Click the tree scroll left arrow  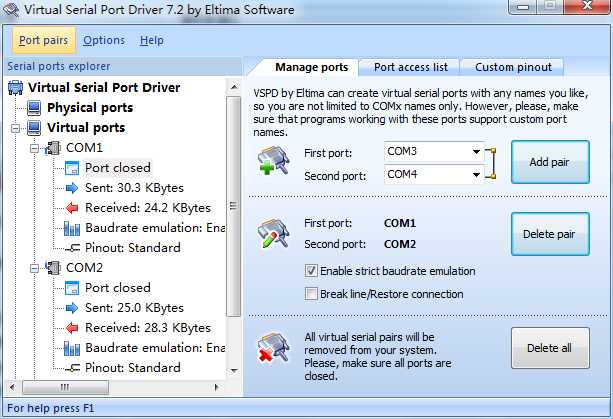point(12,387)
